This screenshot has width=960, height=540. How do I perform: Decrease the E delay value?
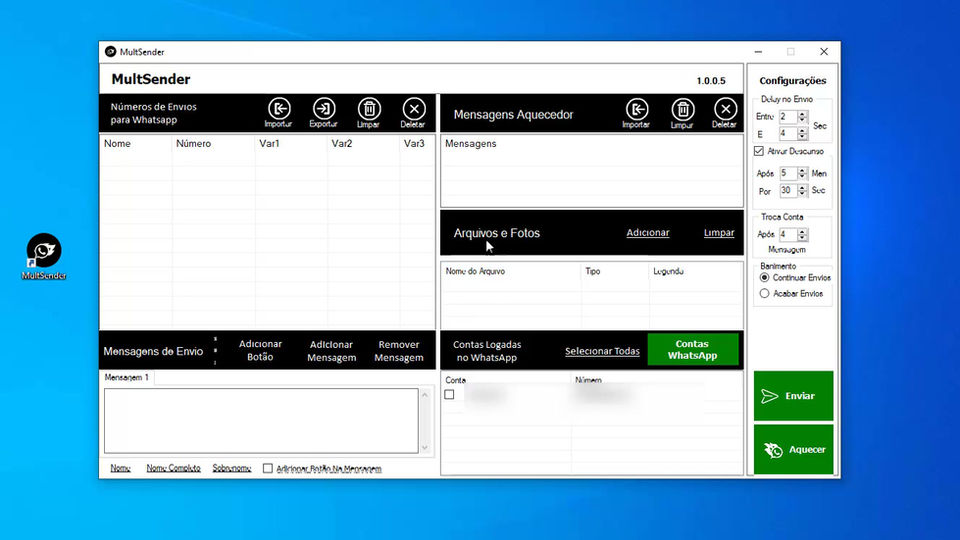[x=803, y=137]
